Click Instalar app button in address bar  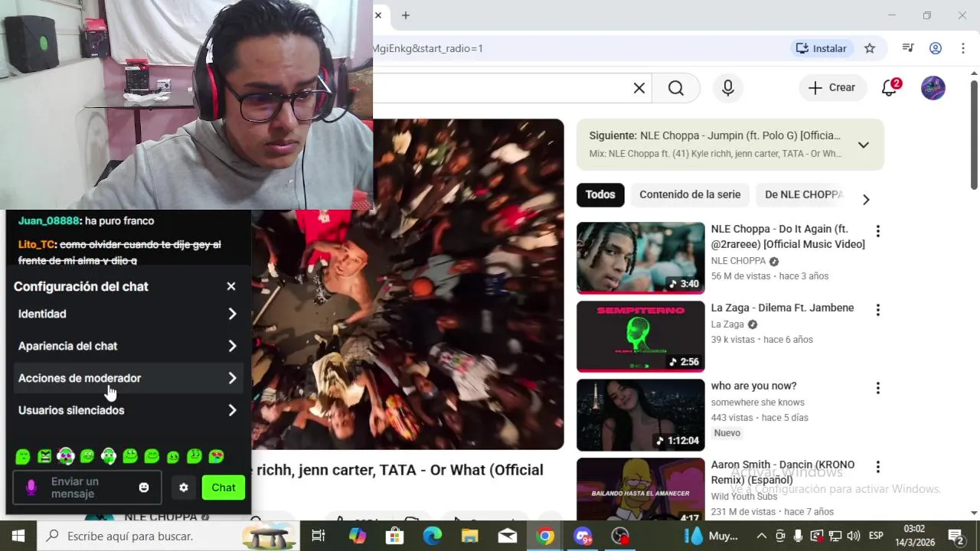click(822, 48)
